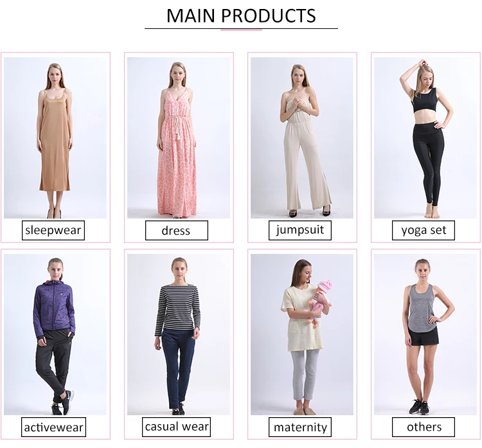Screen dimensions: 482x448
Task: Select the jumpsuit label
Action: 300,230
